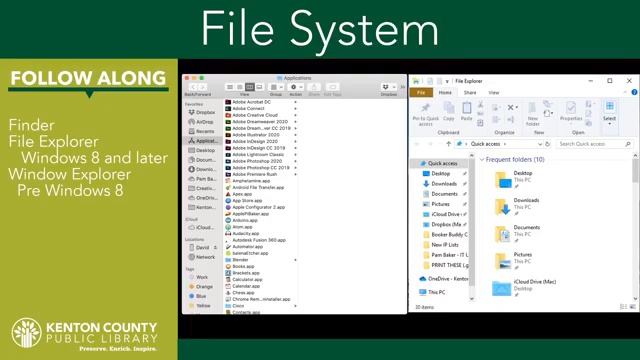Click Pin to Quick access in ribbon

coord(425,114)
